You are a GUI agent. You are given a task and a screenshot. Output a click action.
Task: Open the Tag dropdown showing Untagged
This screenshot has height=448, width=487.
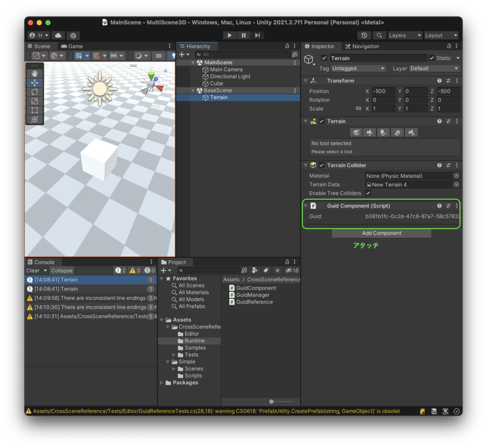[359, 68]
